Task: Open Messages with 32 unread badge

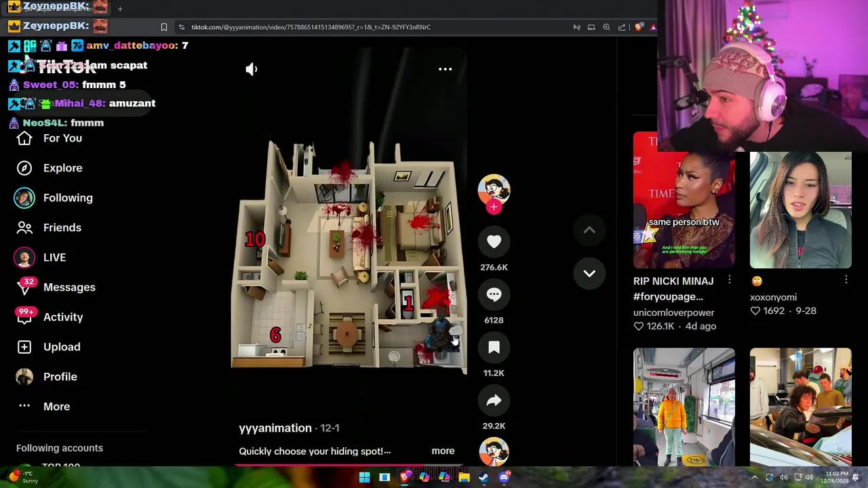Action: pos(69,287)
